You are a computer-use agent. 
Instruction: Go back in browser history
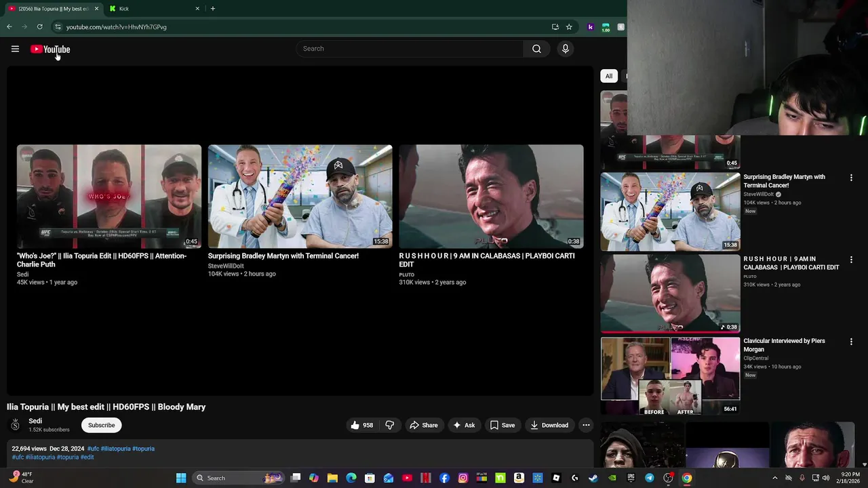click(x=9, y=27)
